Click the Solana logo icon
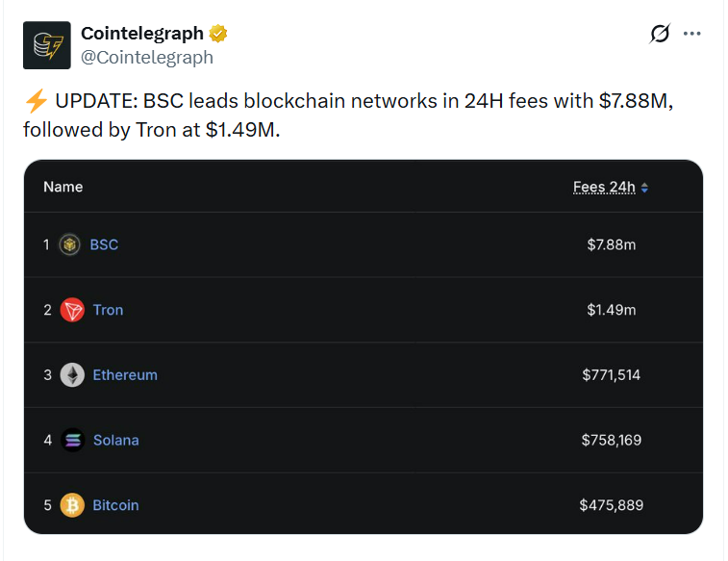Viewport: 728px width, 561px height. tap(72, 440)
